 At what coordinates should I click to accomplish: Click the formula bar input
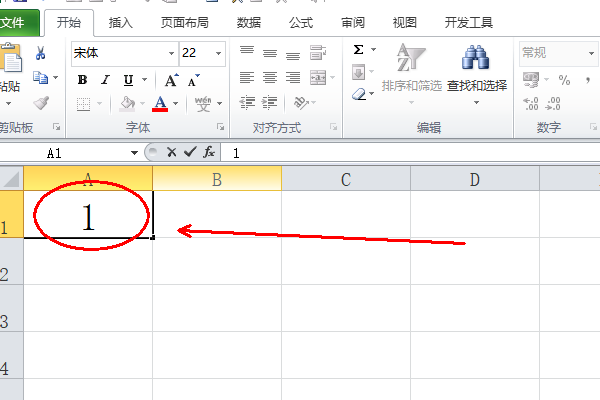(410, 153)
